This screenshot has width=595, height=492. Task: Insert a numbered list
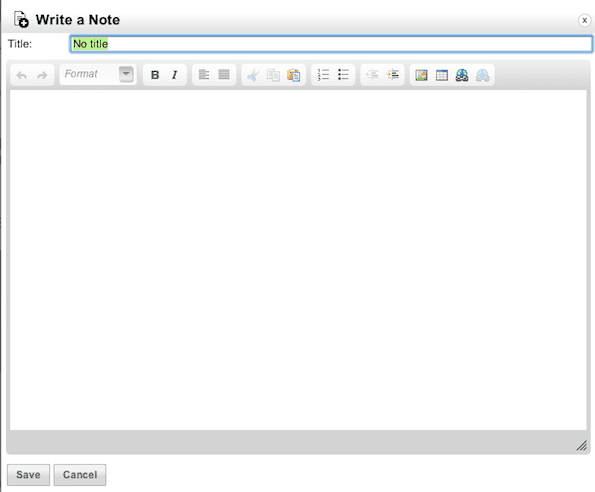[323, 75]
